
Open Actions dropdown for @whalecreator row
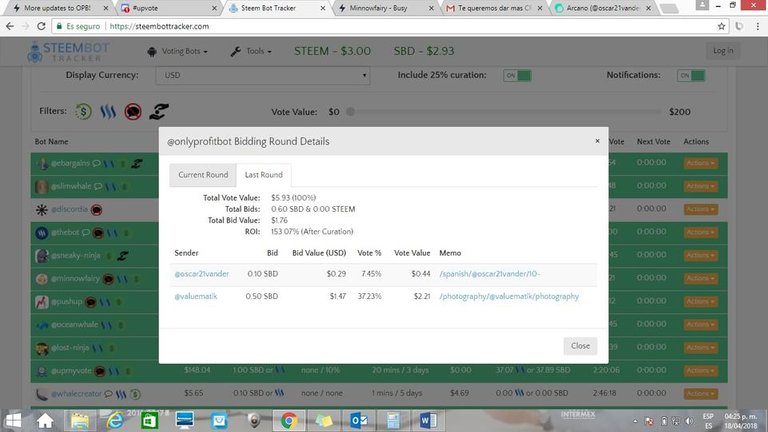click(x=700, y=393)
